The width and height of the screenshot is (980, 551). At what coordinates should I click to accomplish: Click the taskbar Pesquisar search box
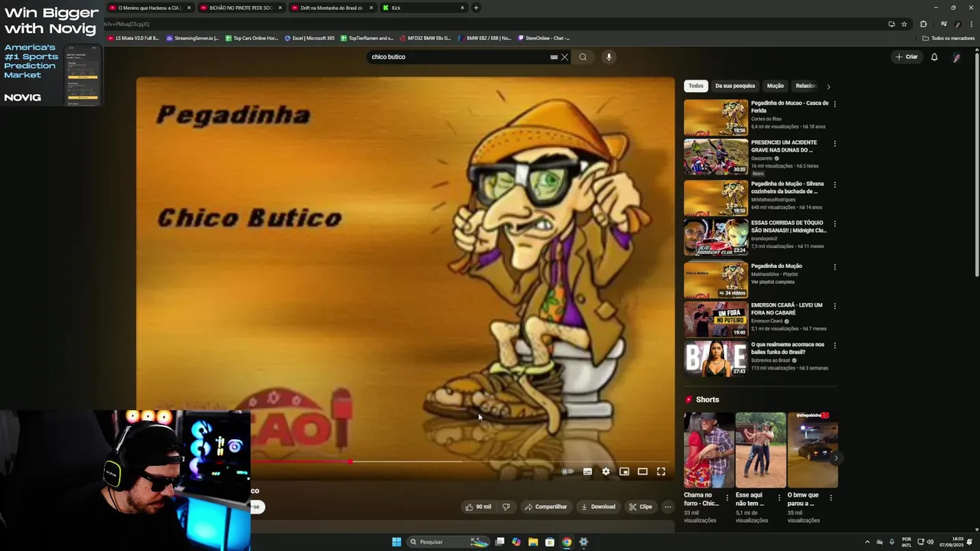449,542
